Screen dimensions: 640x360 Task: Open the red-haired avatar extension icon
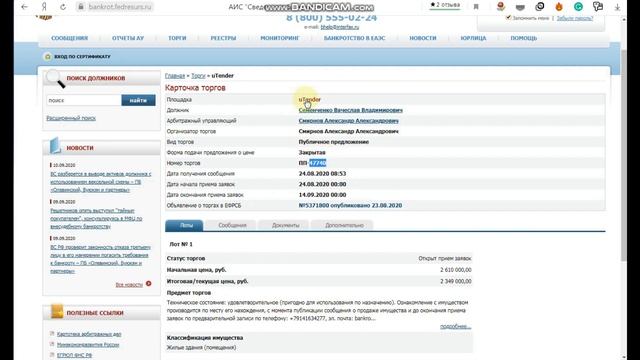point(501,7)
